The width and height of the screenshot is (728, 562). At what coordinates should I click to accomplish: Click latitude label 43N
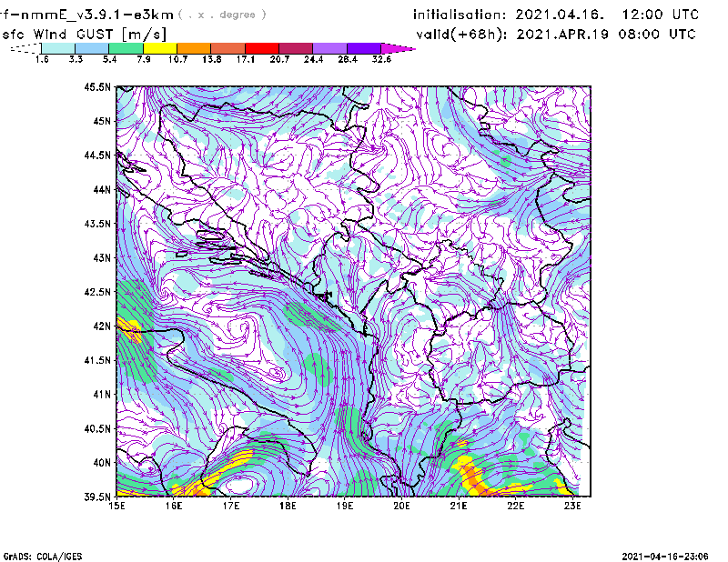102,257
